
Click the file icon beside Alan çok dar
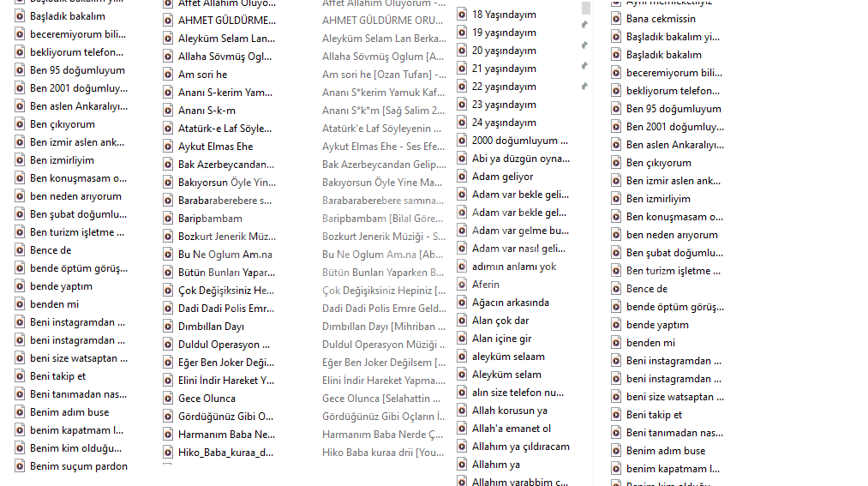(462, 321)
